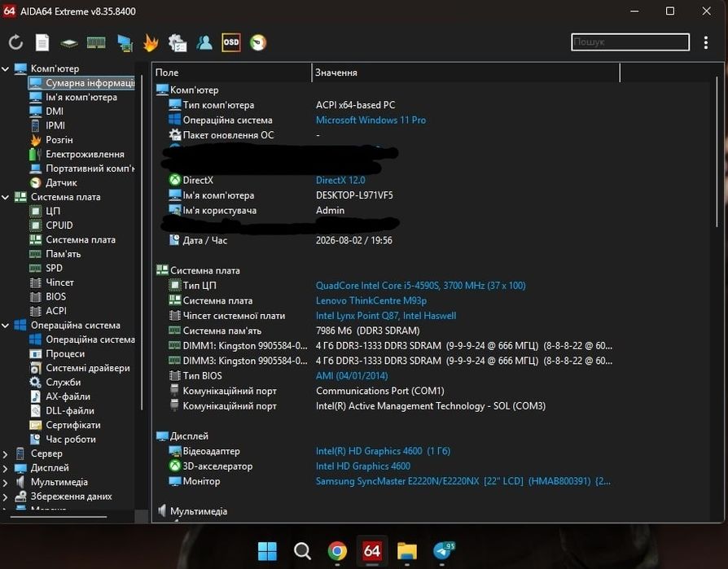Open the OSD panel icon
The width and height of the screenshot is (728, 569).
(231, 42)
